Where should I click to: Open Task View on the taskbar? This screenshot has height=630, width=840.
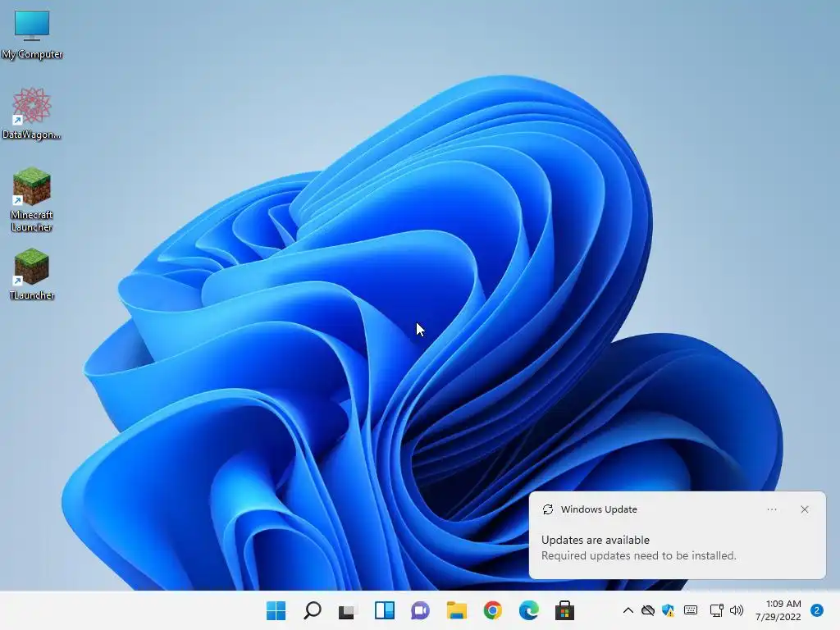coord(347,610)
